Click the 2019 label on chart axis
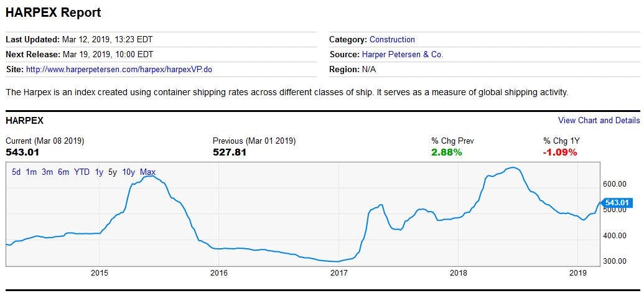Viewport: 644px width, 293px height. point(578,272)
